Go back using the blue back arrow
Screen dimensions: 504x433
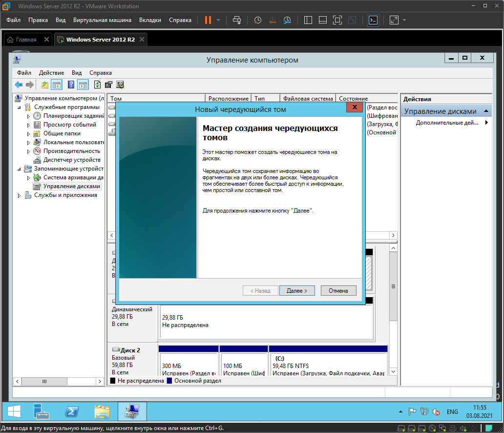19,85
